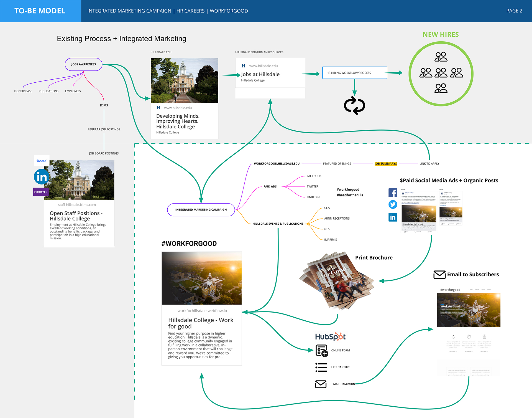Click the Indeed logo badge
Viewport: 532px width, 418px height.
[42, 161]
